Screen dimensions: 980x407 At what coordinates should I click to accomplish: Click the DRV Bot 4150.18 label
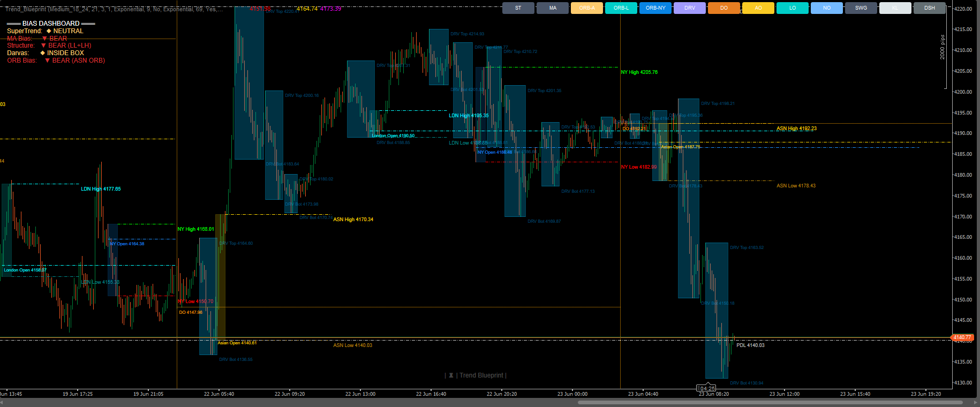pyautogui.click(x=718, y=304)
